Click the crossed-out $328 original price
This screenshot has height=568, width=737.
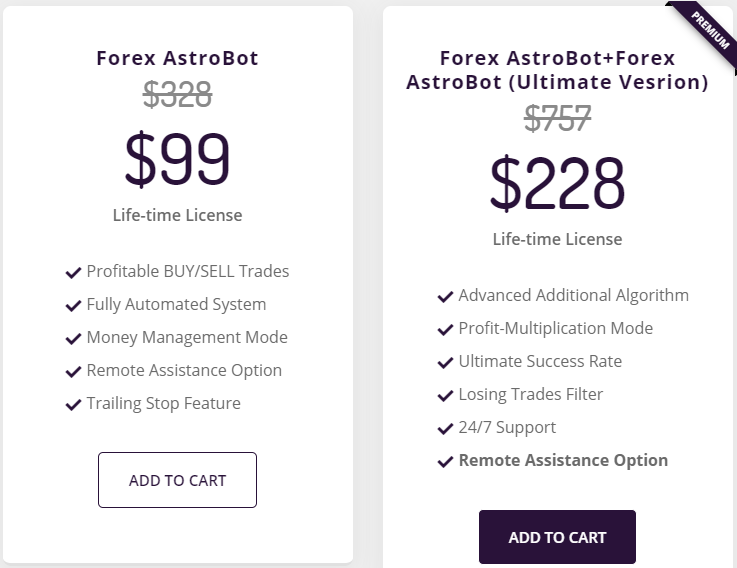pyautogui.click(x=177, y=95)
